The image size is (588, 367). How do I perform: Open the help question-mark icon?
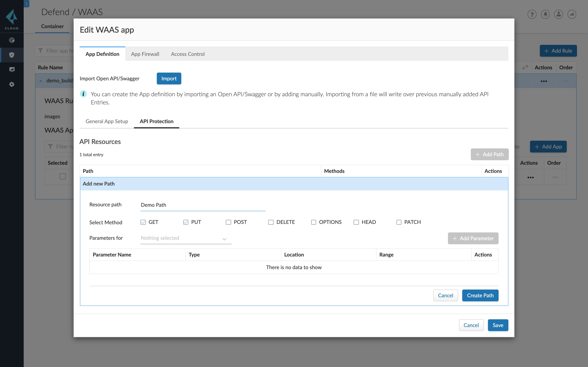[x=532, y=14]
